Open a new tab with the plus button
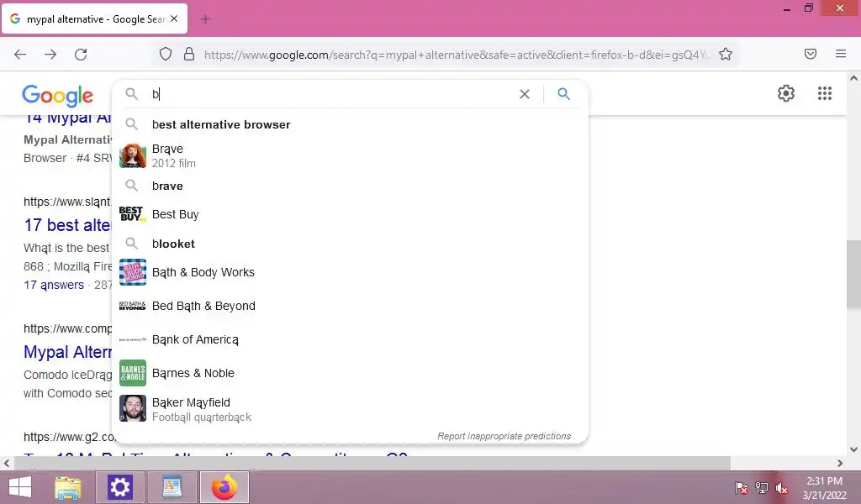861x504 pixels. pos(205,19)
